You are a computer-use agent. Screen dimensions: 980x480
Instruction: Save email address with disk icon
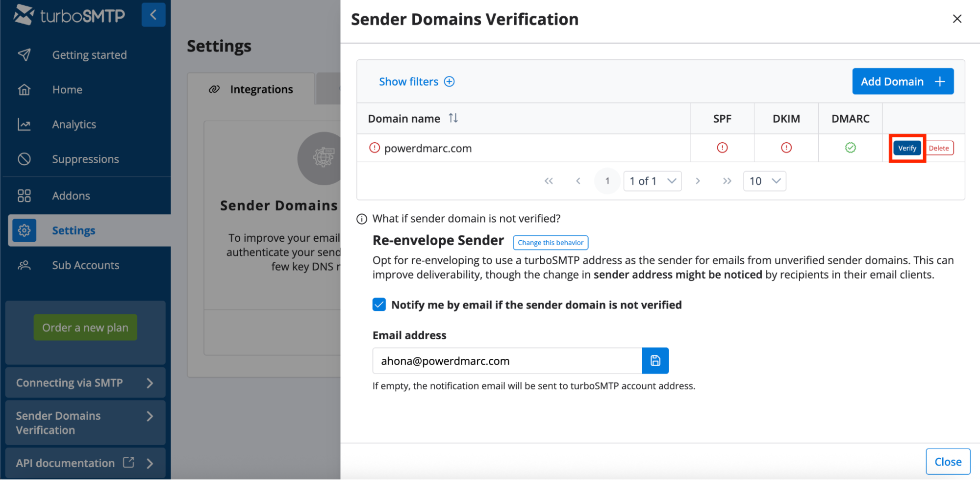tap(655, 361)
